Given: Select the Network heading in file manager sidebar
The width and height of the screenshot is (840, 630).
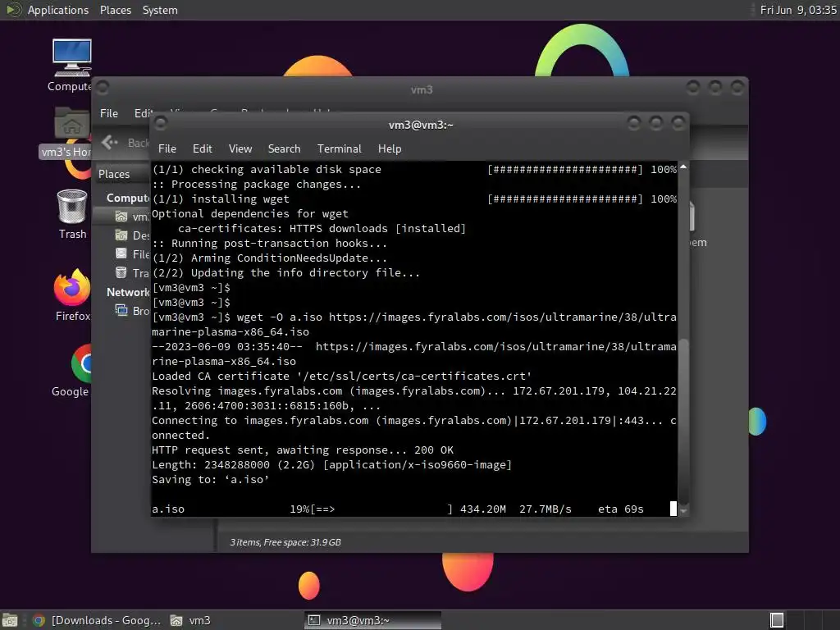Looking at the screenshot, I should (x=127, y=292).
